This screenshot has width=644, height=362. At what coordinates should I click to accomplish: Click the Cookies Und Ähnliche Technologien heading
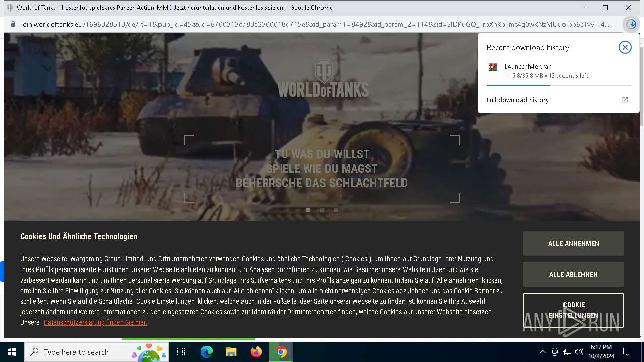[78, 236]
